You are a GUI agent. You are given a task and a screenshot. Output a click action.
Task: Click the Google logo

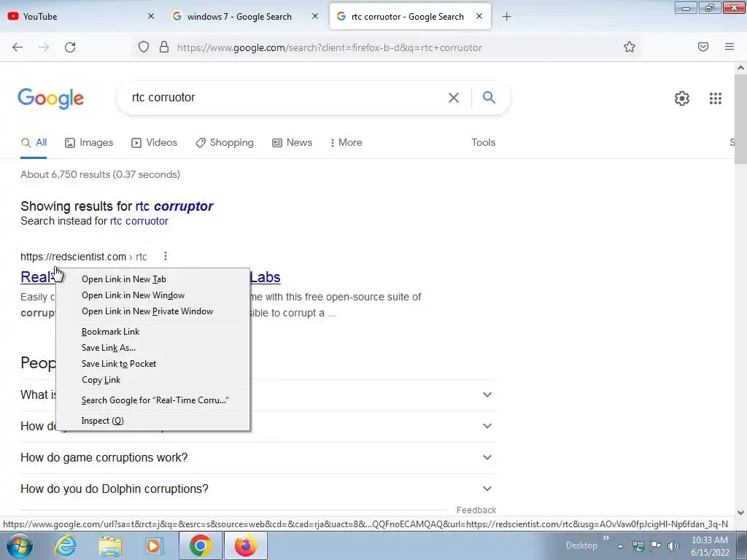(51, 99)
